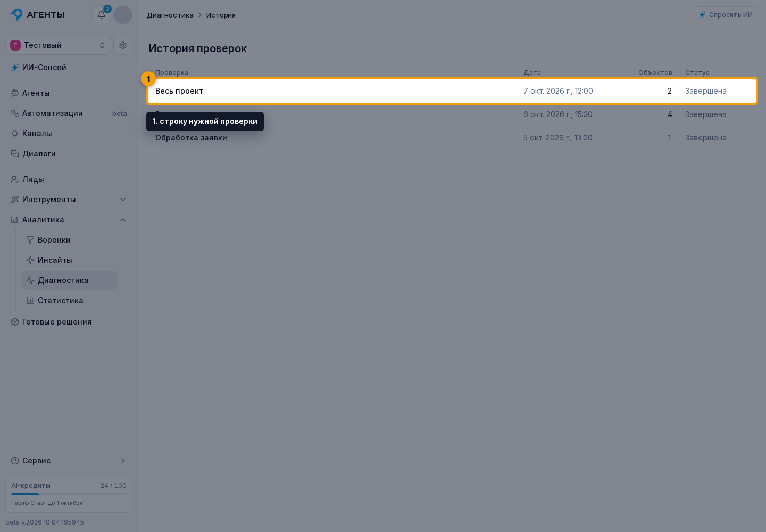Open the user avatar menu
Image resolution: width=766 pixels, height=532 pixels.
pyautogui.click(x=123, y=15)
